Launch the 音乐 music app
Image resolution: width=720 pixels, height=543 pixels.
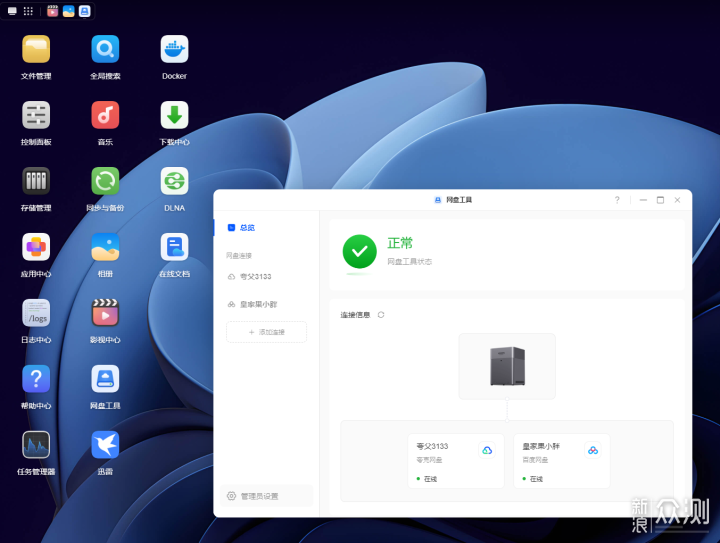tap(105, 115)
